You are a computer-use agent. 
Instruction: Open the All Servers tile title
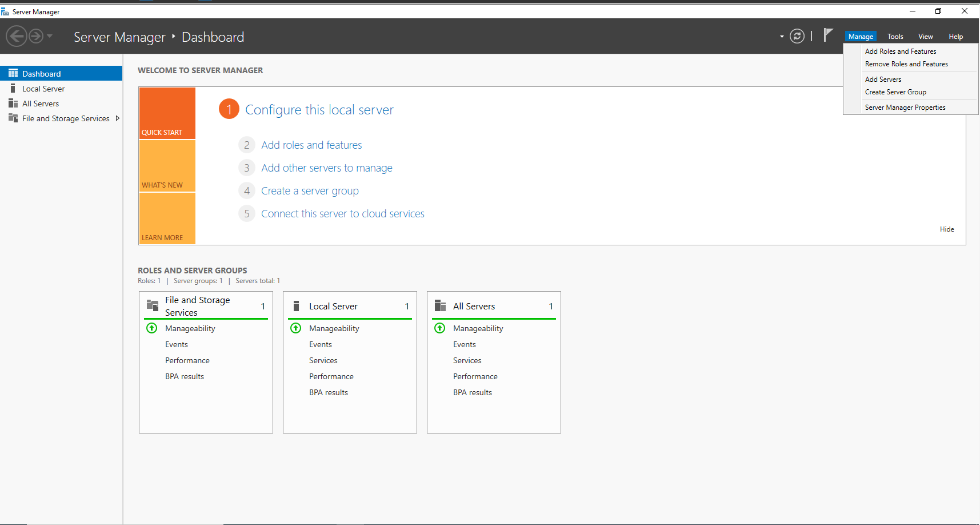[474, 307]
